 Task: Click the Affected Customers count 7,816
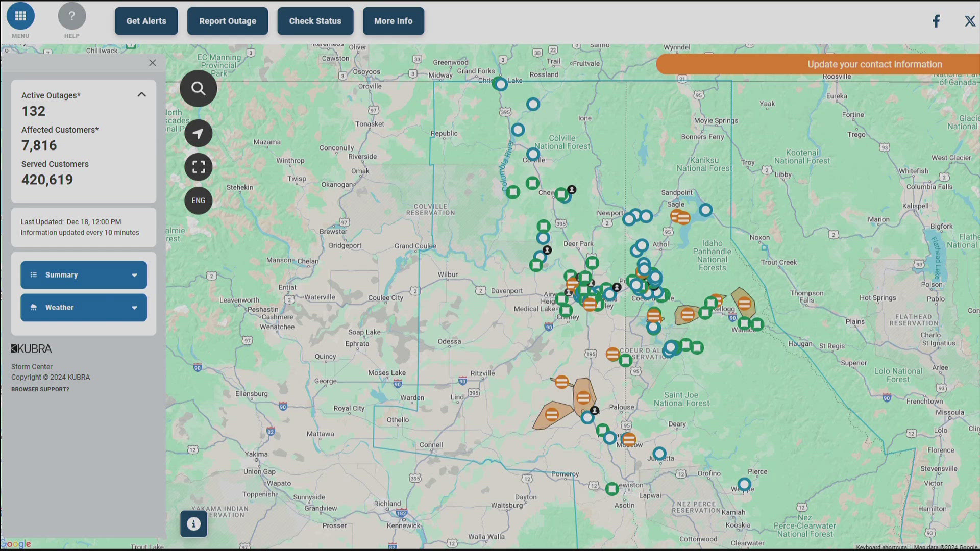click(x=39, y=145)
